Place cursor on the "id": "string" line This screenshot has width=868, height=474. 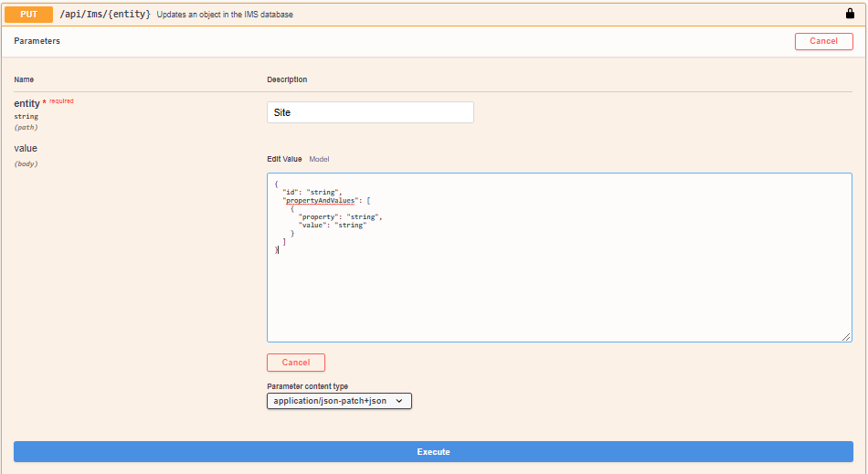pyautogui.click(x=311, y=192)
